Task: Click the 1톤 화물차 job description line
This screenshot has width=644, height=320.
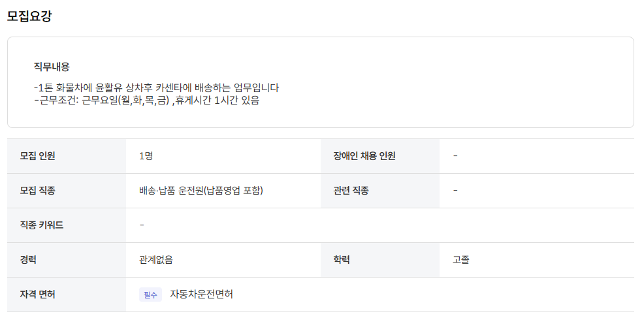Action: pyautogui.click(x=157, y=88)
